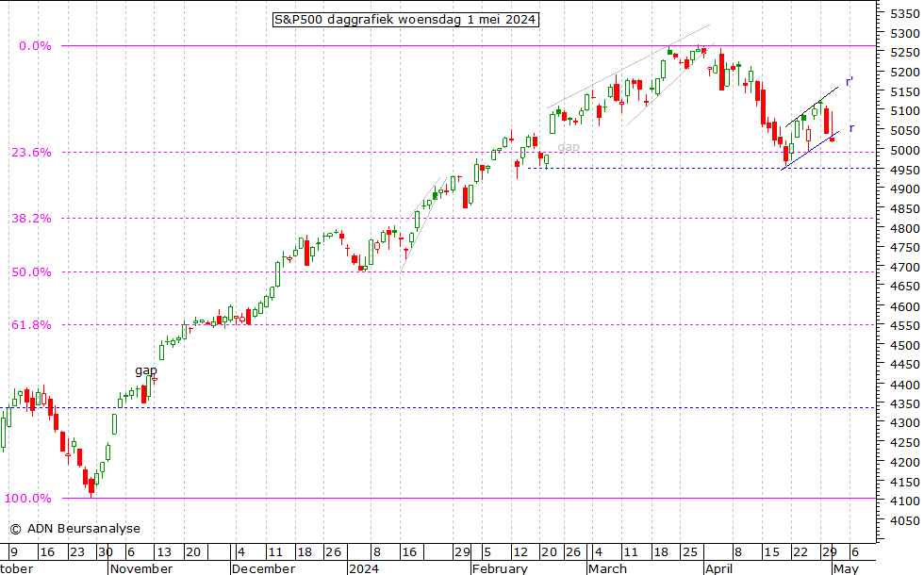Select the 4750 price axis label
The height and width of the screenshot is (575, 924).
pos(904,247)
